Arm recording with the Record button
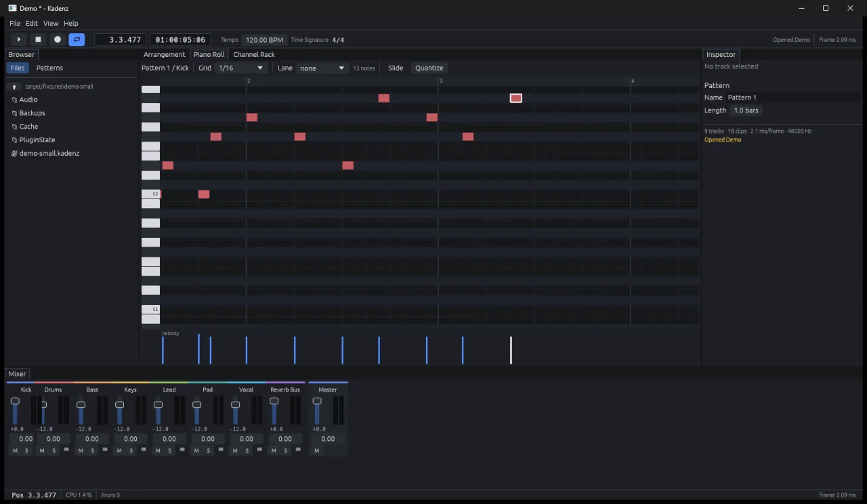 [x=58, y=40]
